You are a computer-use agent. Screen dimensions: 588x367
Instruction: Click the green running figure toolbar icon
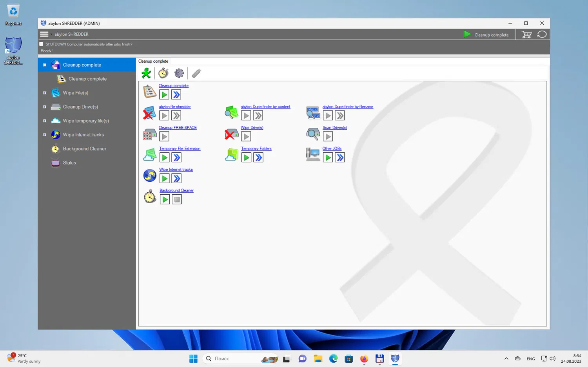(146, 73)
